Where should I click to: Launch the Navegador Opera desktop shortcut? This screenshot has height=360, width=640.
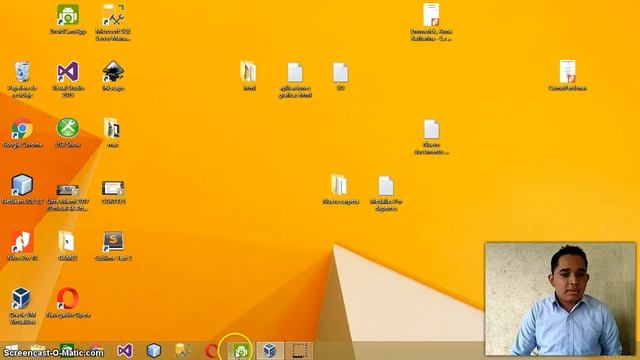68,302
